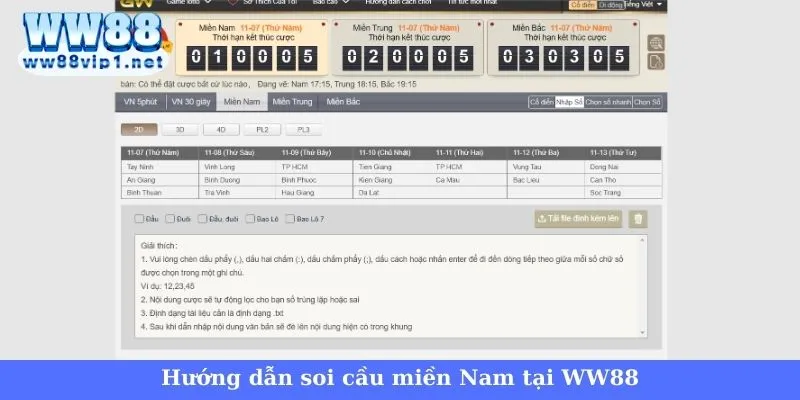Choose the Cổ điển input mode in gray bar

(x=541, y=102)
